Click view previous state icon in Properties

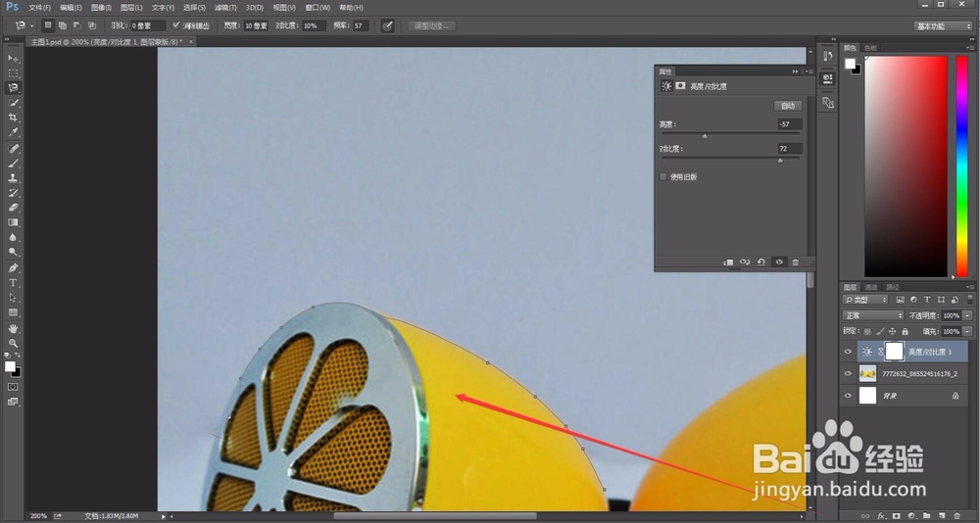(x=745, y=262)
